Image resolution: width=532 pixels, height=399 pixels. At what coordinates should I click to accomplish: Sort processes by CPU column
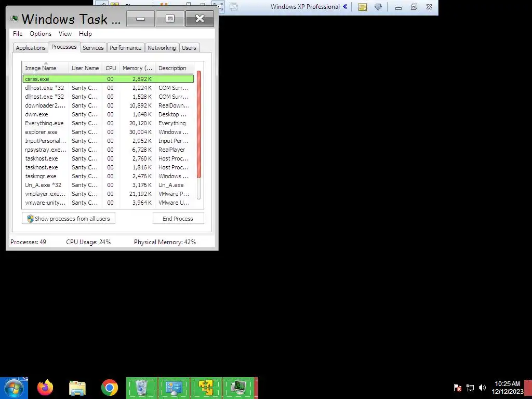111,68
